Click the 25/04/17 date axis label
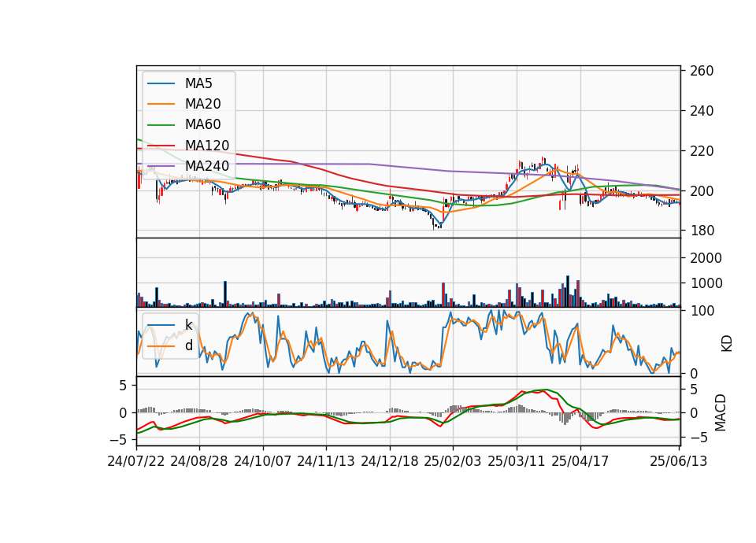756x543 pixels. pyautogui.click(x=580, y=461)
